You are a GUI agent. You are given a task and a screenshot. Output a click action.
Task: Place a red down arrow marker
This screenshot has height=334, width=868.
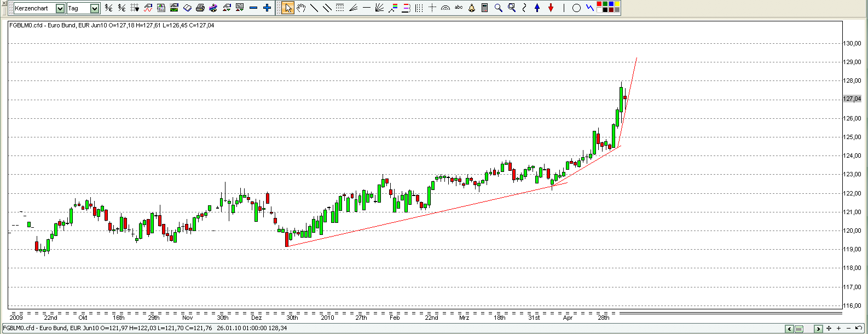(551, 8)
